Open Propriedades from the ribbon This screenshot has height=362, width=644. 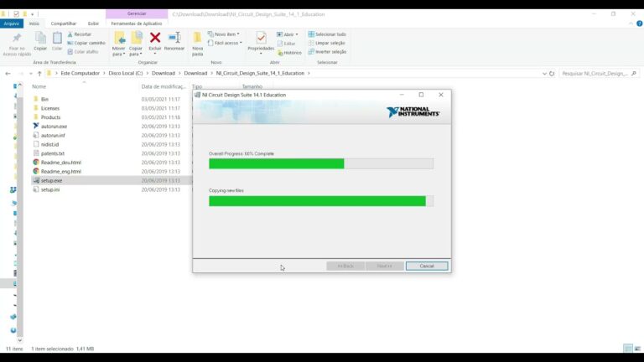pos(261,43)
